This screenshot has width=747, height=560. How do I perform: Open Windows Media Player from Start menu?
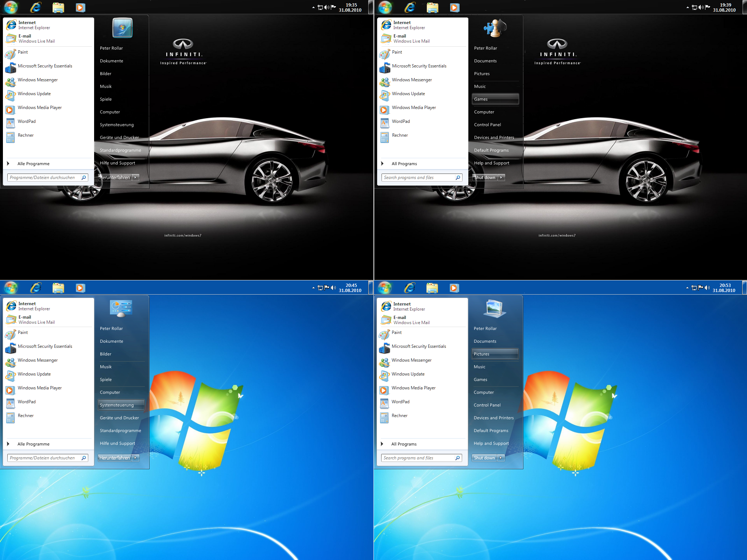(x=40, y=108)
